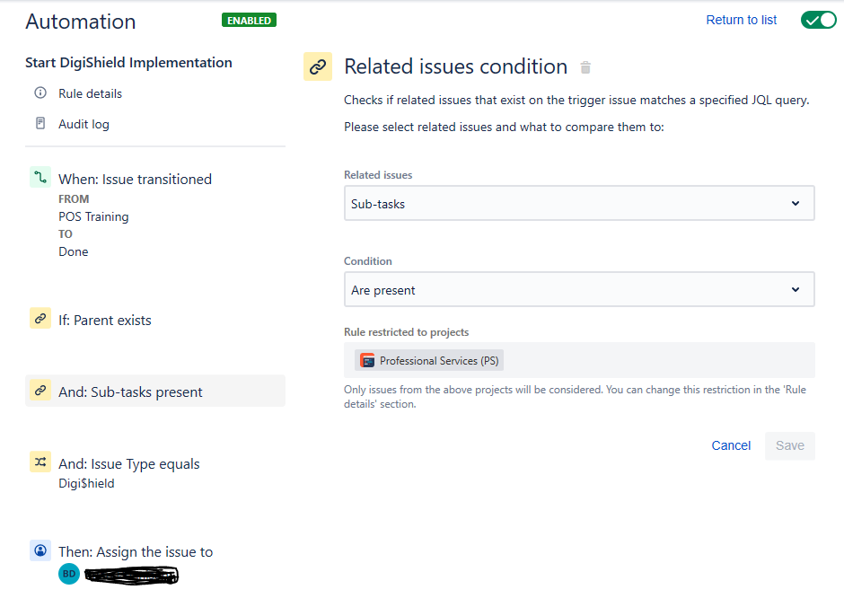
Task: Click the Done status text under TO
Action: coord(74,251)
